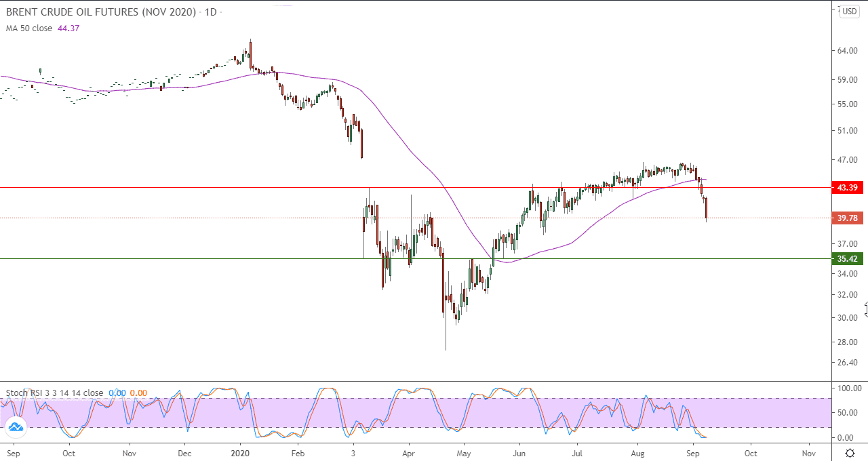Open chart settings gear icon
The width and height of the screenshot is (868, 461).
tap(850, 454)
